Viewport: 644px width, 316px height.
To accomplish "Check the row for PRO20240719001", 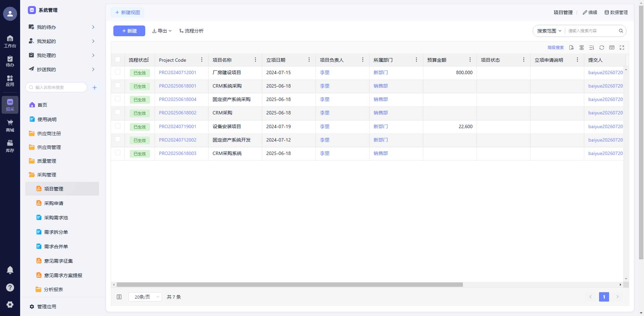I will 118,126.
